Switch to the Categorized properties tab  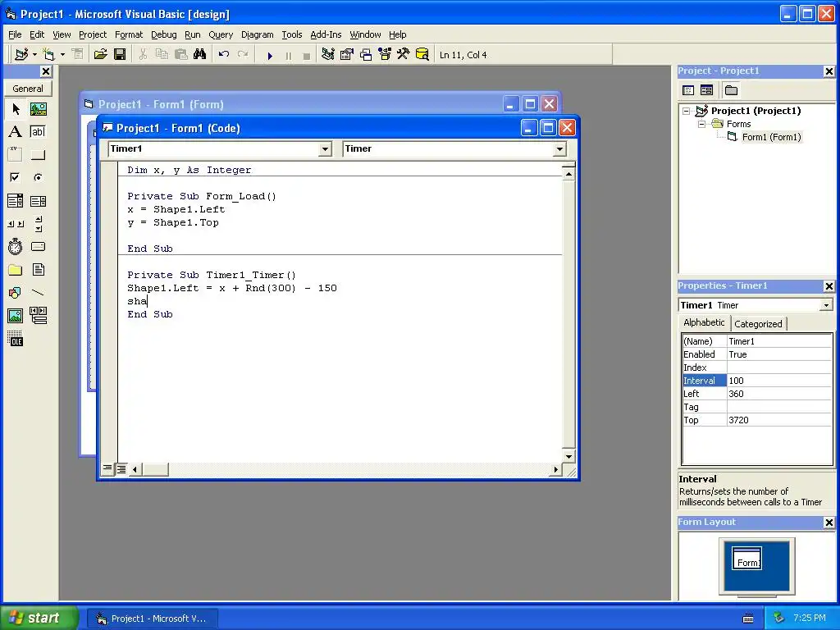(x=758, y=323)
